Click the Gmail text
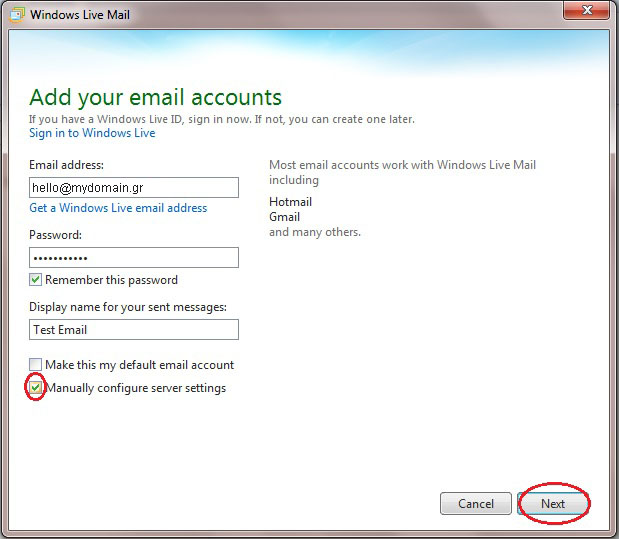 point(284,217)
